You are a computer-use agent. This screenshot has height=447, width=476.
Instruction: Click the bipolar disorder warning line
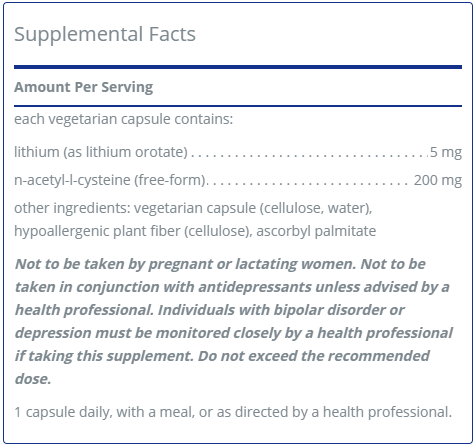(210, 310)
